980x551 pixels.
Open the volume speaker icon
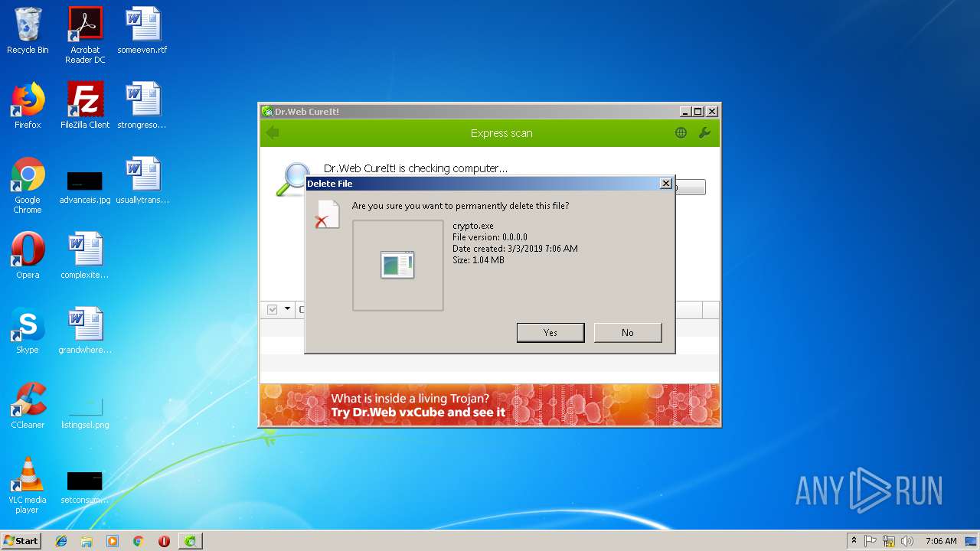[x=907, y=541]
